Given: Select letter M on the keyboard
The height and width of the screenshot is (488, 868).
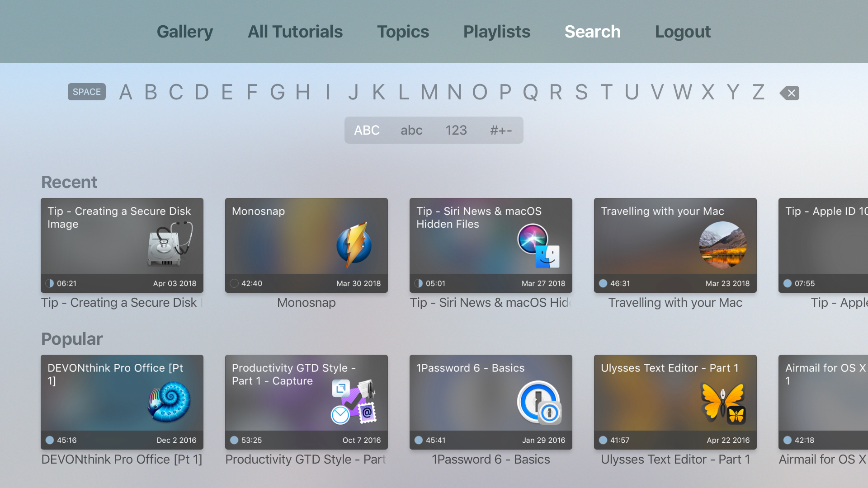Looking at the screenshot, I should pos(429,92).
